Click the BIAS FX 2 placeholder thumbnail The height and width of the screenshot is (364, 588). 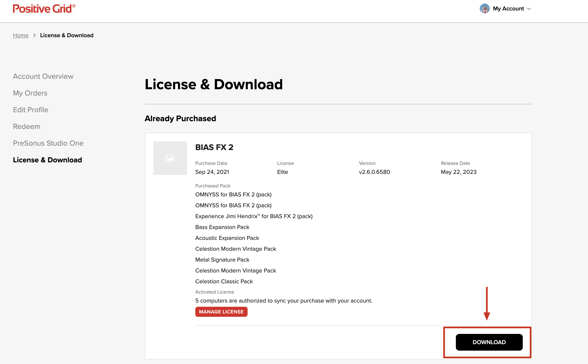click(x=170, y=158)
